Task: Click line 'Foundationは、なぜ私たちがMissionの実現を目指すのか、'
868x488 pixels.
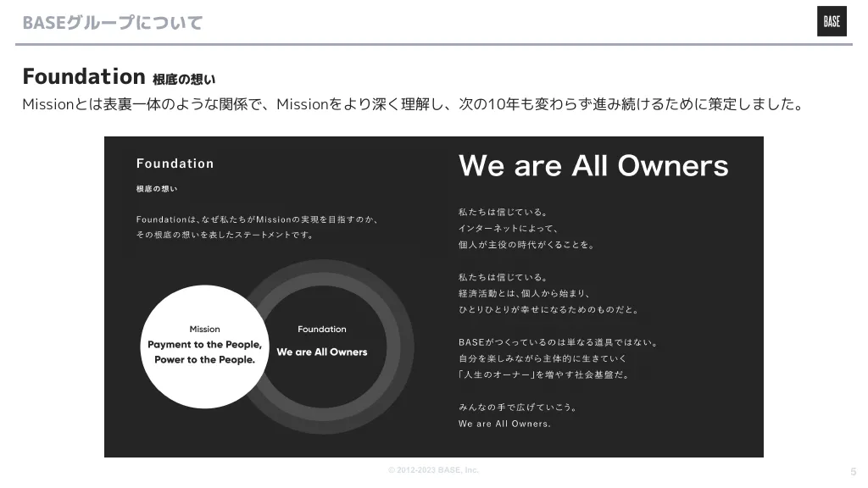Action: coord(258,219)
